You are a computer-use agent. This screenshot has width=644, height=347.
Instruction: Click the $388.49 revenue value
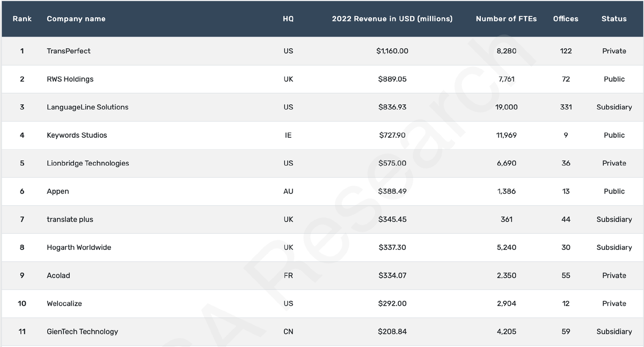click(392, 191)
